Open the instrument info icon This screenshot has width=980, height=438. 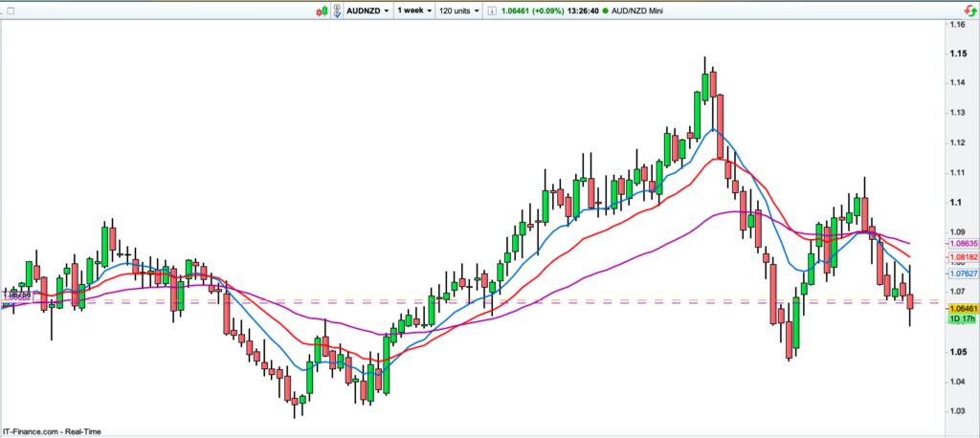point(491,11)
